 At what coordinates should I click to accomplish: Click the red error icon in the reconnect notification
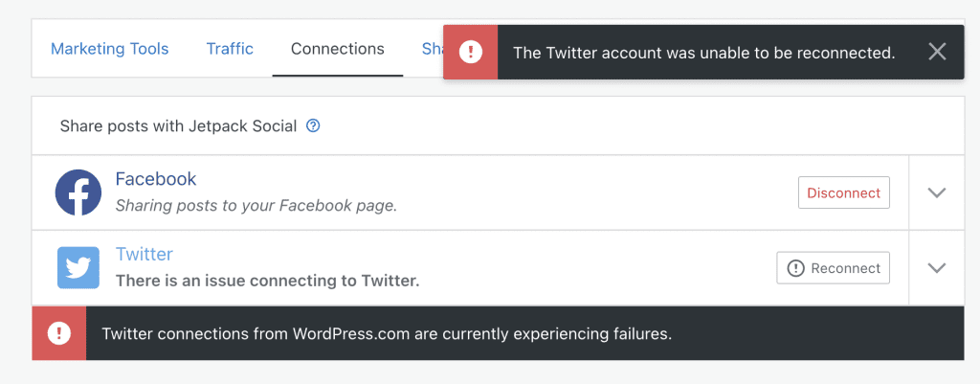pyautogui.click(x=471, y=53)
